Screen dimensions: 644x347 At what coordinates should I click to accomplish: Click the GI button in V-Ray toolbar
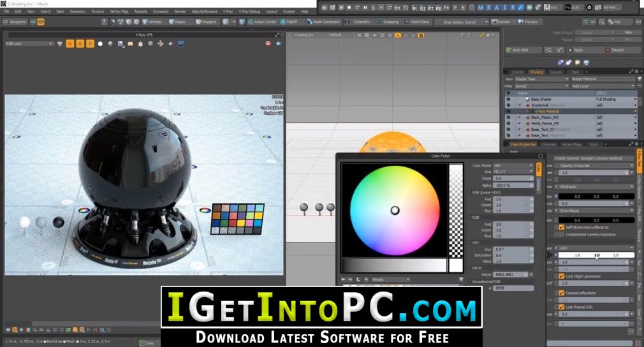tap(422, 8)
